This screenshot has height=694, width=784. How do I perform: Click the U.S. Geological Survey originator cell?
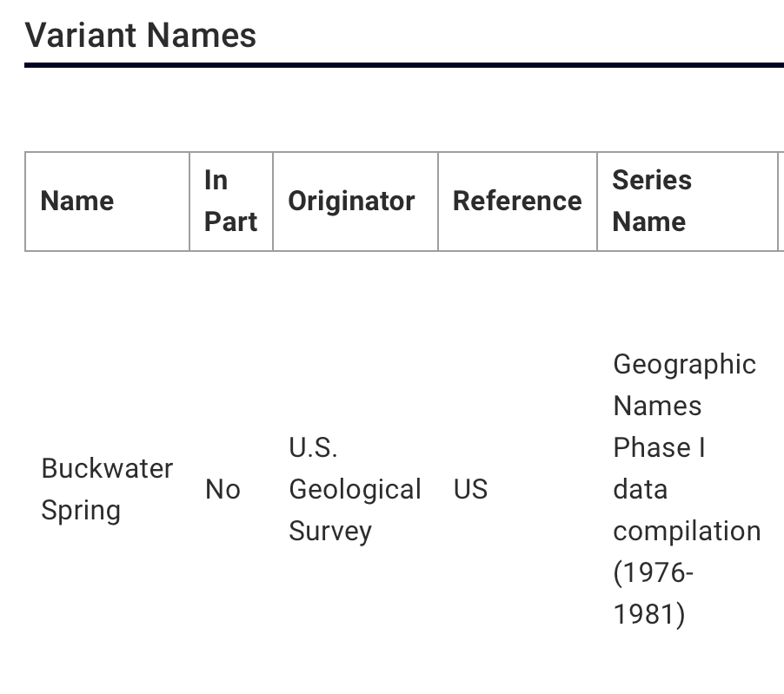point(355,489)
